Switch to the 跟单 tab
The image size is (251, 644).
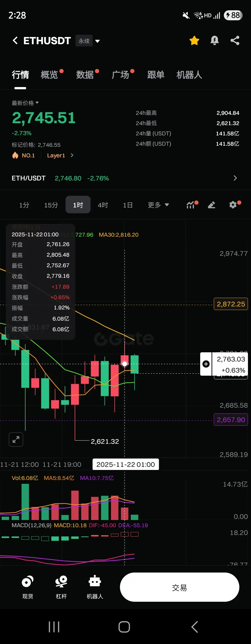(x=156, y=75)
